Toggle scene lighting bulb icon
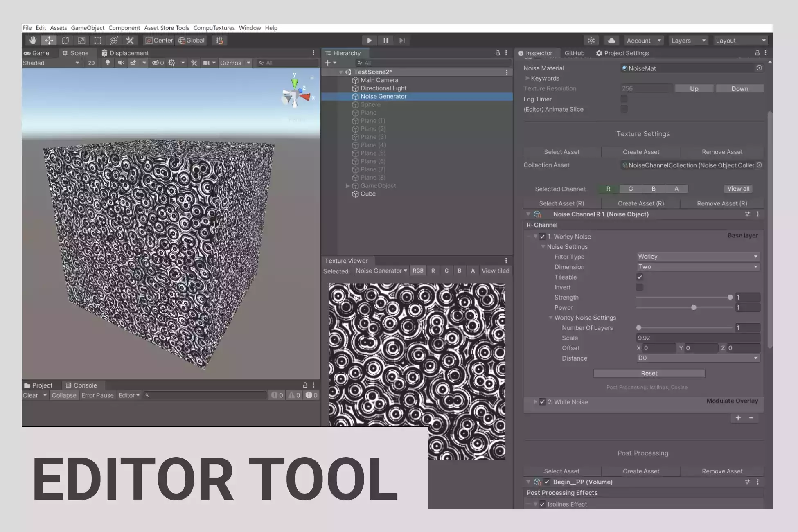 pos(107,63)
